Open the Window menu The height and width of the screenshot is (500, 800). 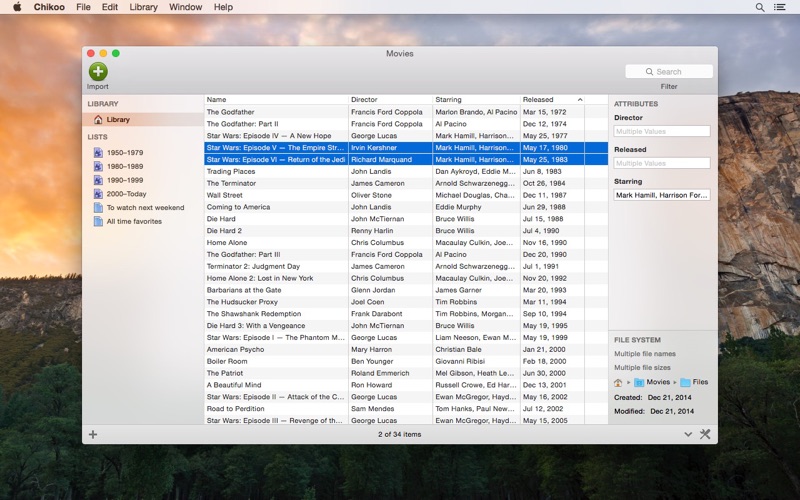(186, 7)
